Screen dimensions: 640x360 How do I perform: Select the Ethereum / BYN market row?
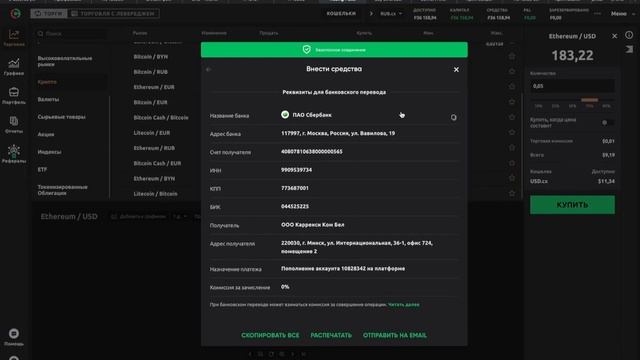pos(154,178)
